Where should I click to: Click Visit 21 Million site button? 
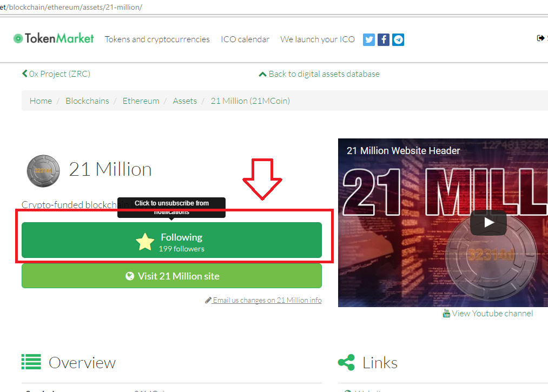[171, 276]
